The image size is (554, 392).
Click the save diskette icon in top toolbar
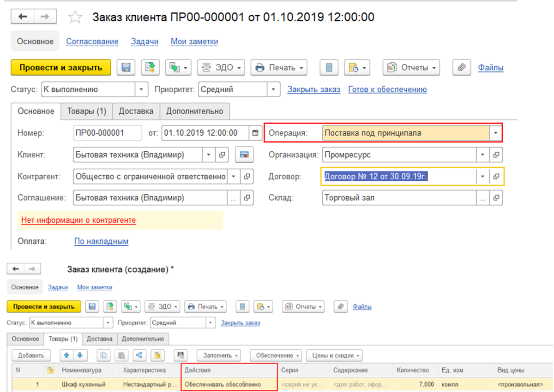(126, 67)
